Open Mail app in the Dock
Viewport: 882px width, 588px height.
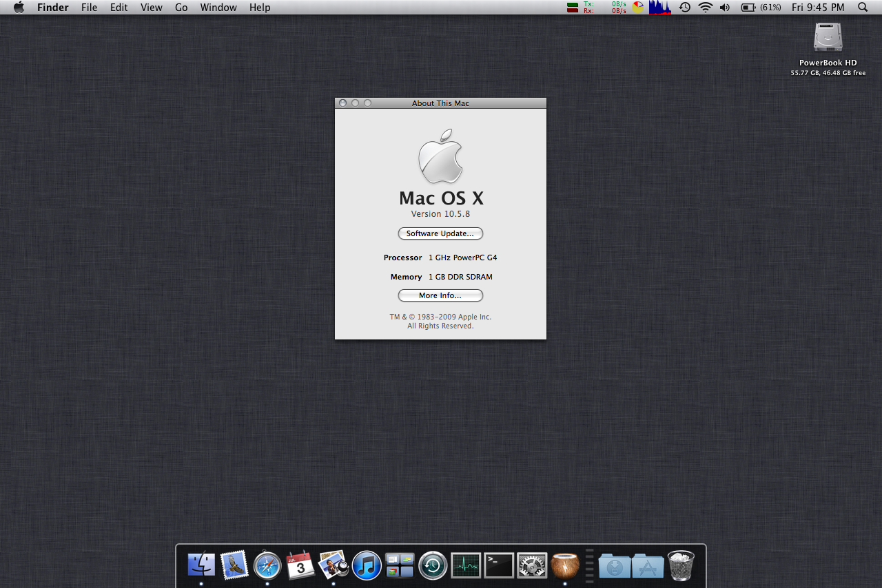(234, 565)
